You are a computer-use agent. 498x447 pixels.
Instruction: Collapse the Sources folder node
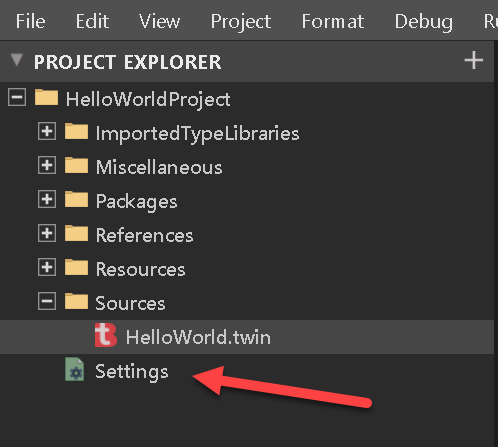[x=47, y=301]
